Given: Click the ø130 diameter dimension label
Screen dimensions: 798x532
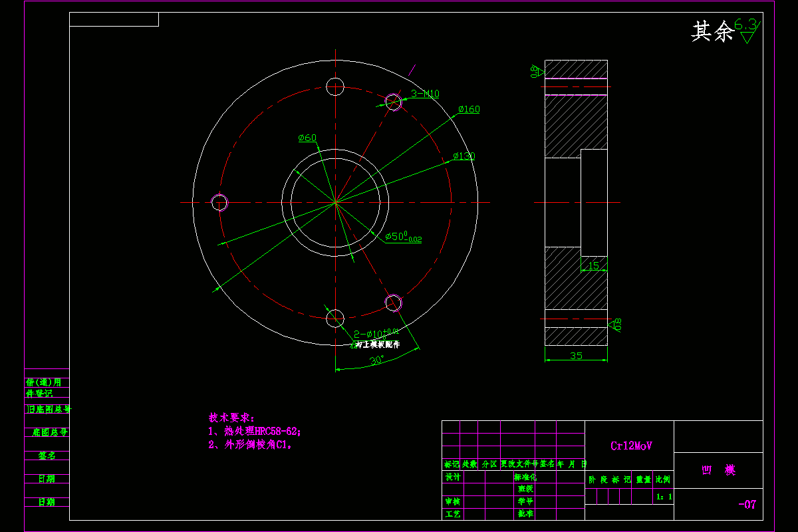Looking at the screenshot, I should (464, 156).
